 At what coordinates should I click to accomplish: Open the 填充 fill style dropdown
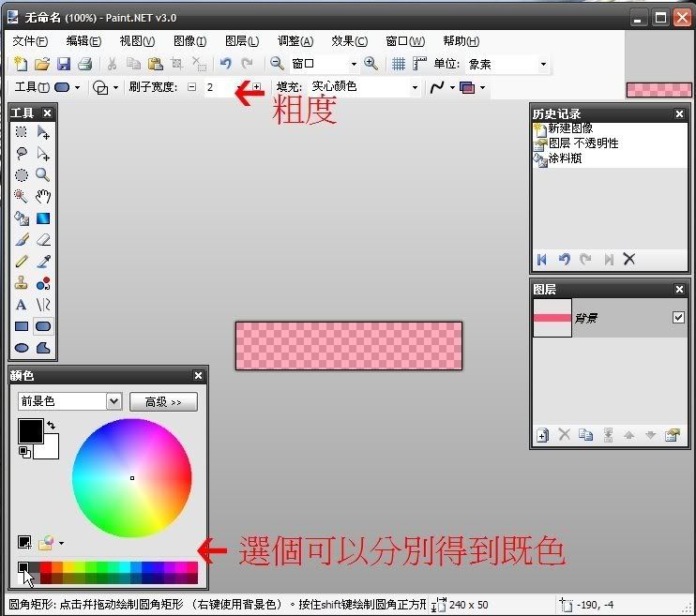pyautogui.click(x=415, y=87)
